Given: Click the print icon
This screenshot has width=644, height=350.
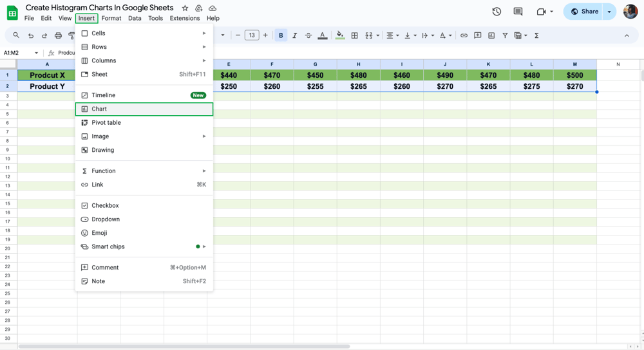Looking at the screenshot, I should pos(58,35).
